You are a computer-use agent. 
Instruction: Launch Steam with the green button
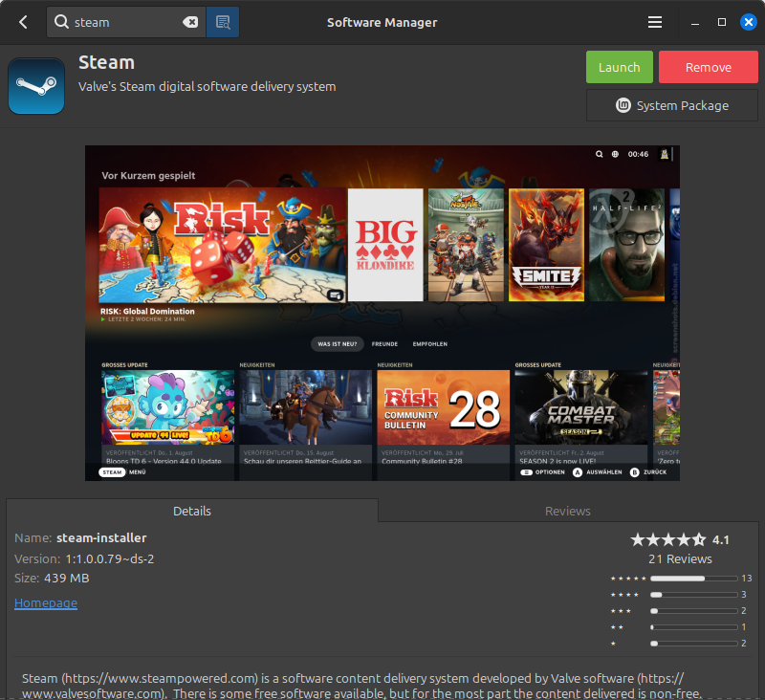coord(619,67)
